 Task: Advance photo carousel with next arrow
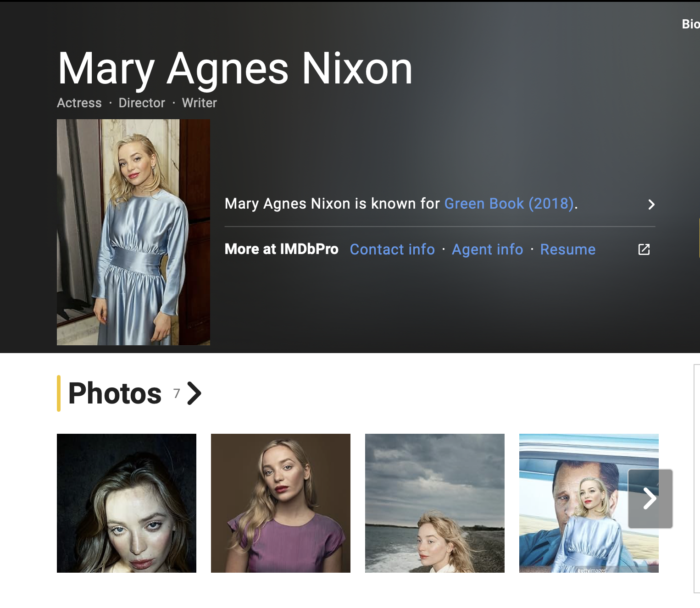[650, 498]
